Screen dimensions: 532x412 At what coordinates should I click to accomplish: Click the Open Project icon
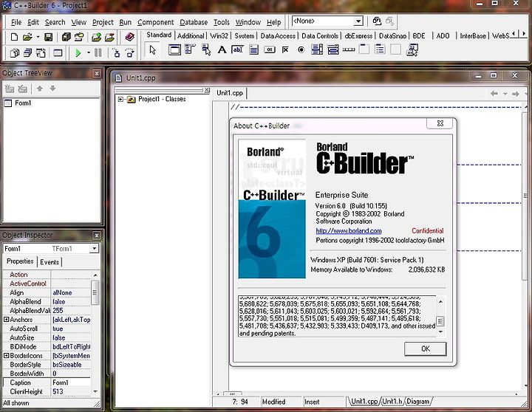point(79,37)
